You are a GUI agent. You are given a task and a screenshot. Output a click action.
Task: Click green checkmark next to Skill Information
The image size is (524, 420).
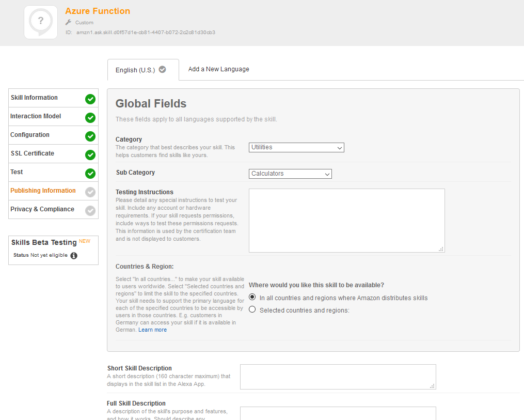[90, 99]
